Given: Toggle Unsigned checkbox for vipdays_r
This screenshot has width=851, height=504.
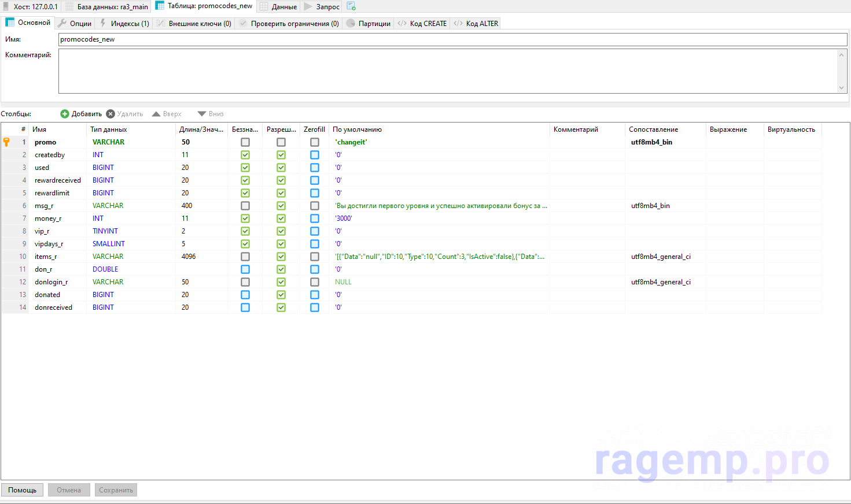Looking at the screenshot, I should pyautogui.click(x=245, y=244).
